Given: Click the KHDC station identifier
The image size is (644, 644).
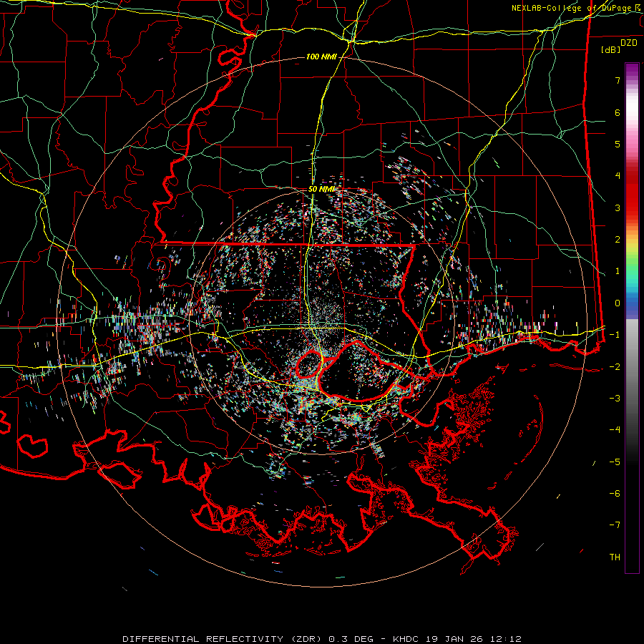Looking at the screenshot, I should click(x=406, y=639).
